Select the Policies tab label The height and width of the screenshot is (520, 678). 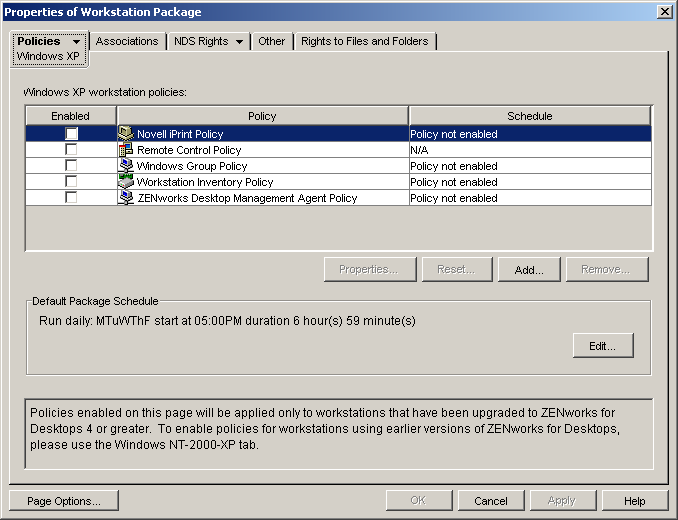click(x=38, y=41)
